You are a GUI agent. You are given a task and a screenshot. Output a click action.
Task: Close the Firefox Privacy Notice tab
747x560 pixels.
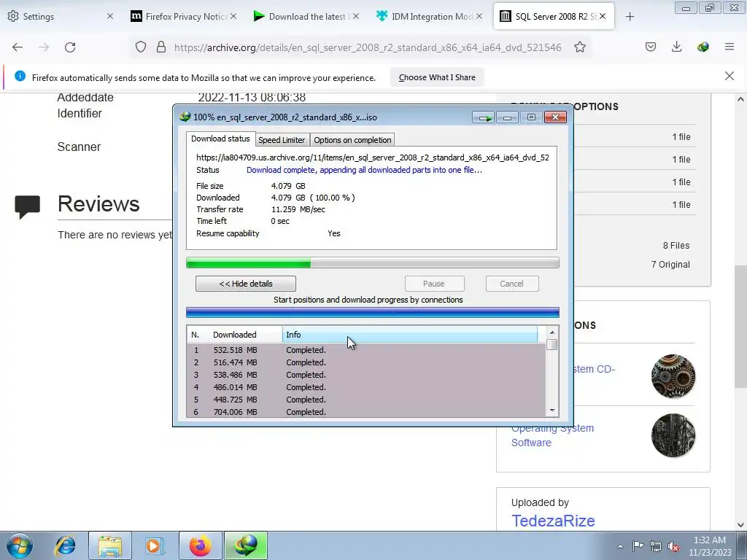click(x=233, y=16)
